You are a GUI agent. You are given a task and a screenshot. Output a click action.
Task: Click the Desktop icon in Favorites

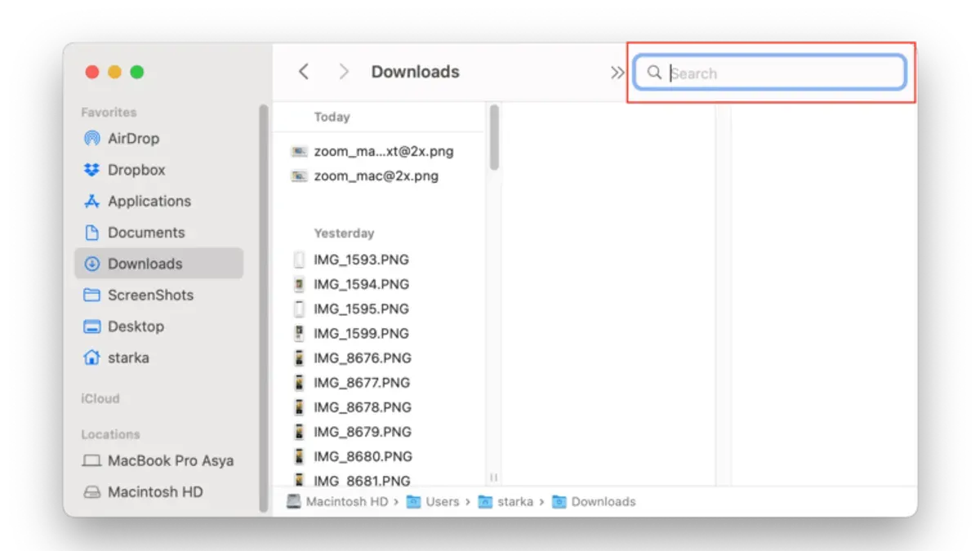pos(92,327)
